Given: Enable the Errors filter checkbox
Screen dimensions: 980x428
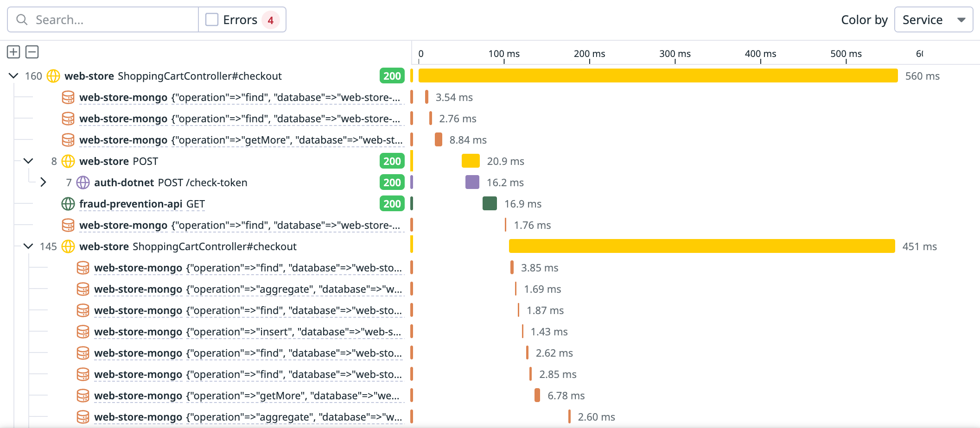Looking at the screenshot, I should coord(212,19).
